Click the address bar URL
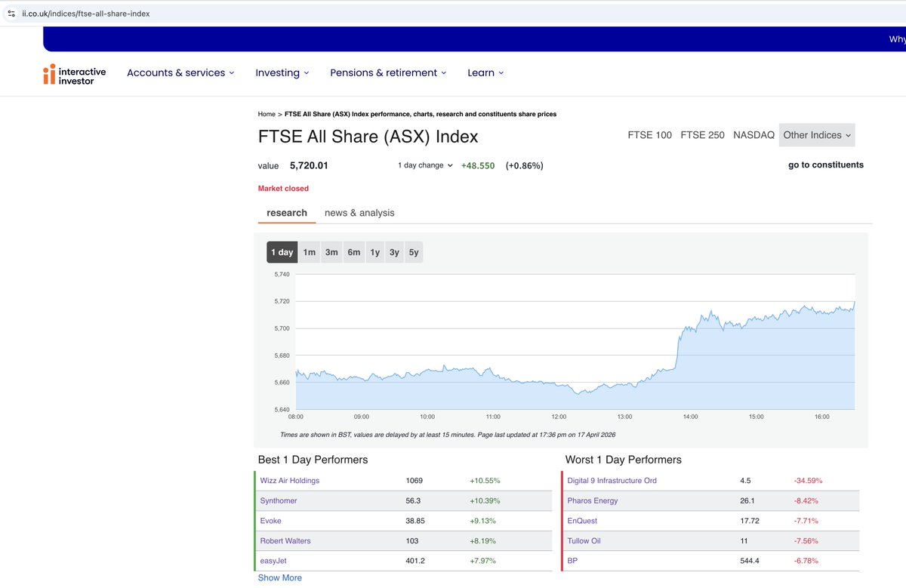 86,14
